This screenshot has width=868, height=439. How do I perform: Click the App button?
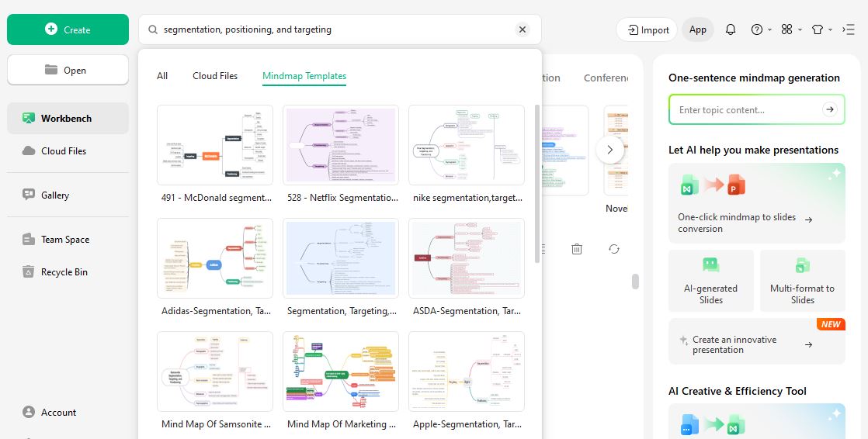click(697, 29)
